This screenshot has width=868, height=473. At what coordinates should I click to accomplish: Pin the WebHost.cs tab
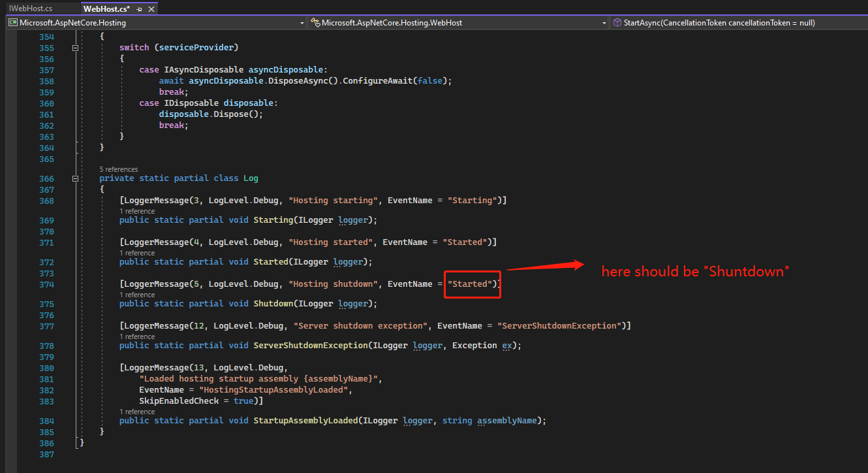coord(140,9)
